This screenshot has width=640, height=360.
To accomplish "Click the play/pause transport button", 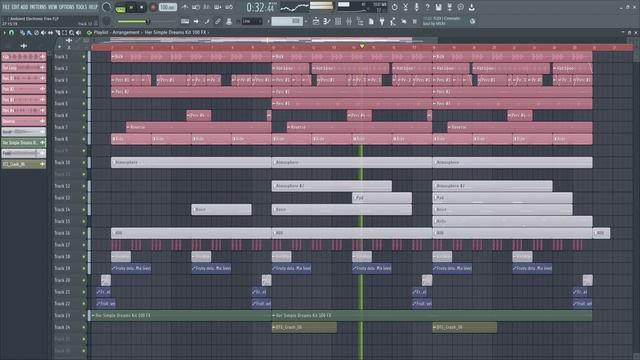I will point(131,7).
